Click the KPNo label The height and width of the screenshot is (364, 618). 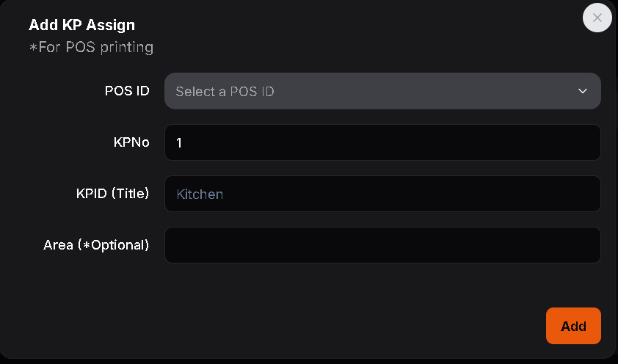tap(131, 142)
